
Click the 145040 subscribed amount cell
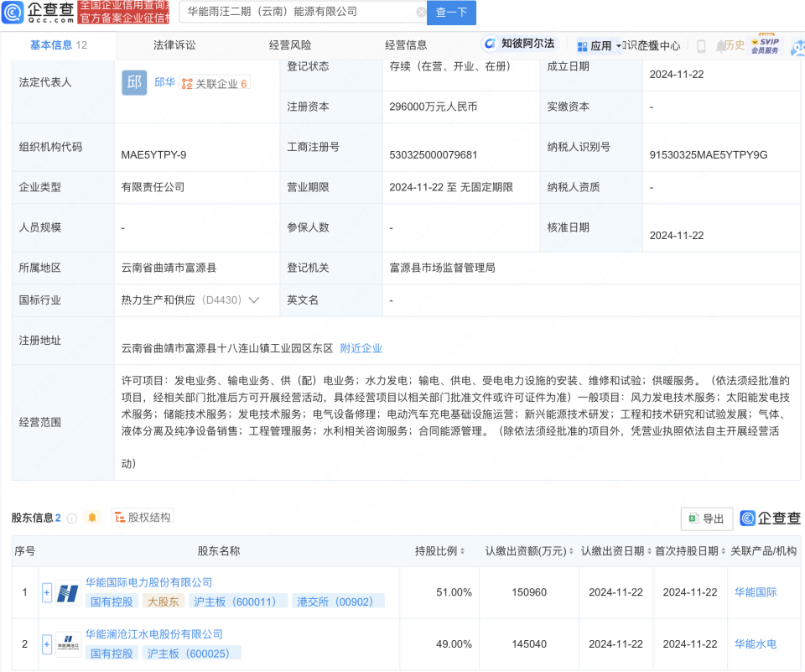(529, 644)
